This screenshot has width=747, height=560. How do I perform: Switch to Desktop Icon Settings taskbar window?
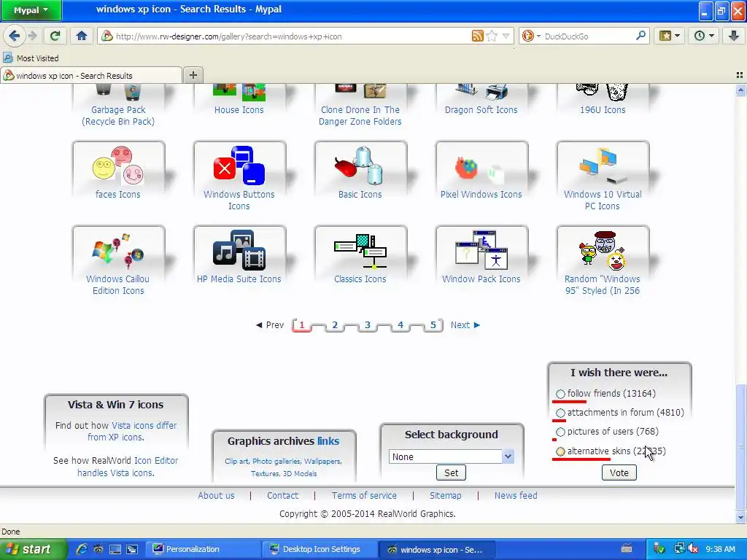[320, 549]
